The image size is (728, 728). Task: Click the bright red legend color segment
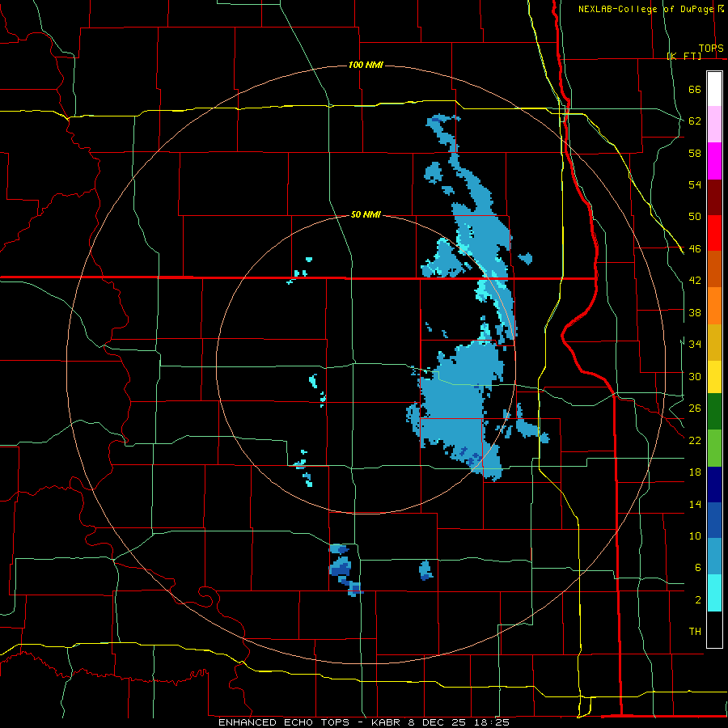tap(714, 233)
